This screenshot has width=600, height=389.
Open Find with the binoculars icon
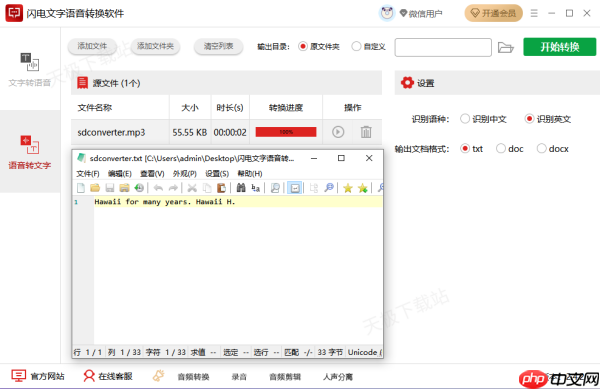241,188
